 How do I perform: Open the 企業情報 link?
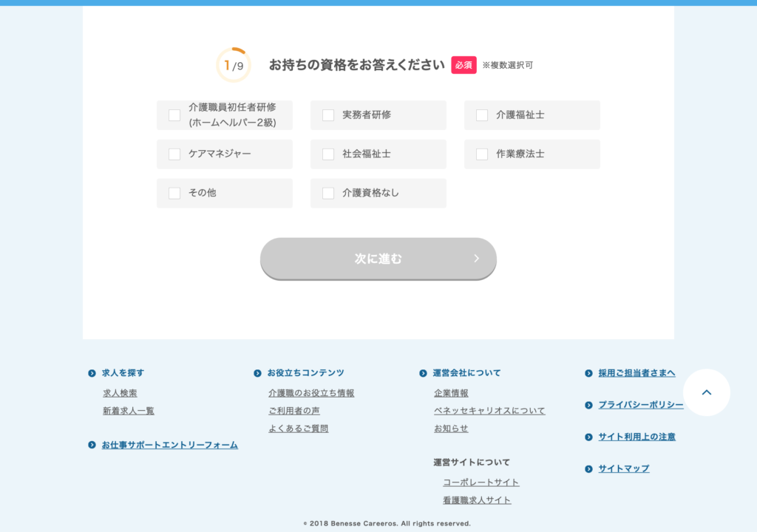pos(451,393)
